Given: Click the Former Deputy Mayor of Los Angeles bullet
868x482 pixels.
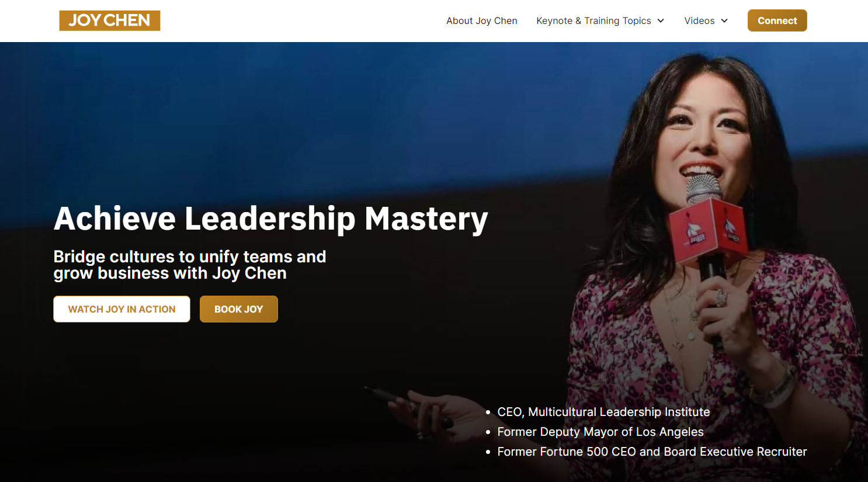Looking at the screenshot, I should click(x=600, y=432).
